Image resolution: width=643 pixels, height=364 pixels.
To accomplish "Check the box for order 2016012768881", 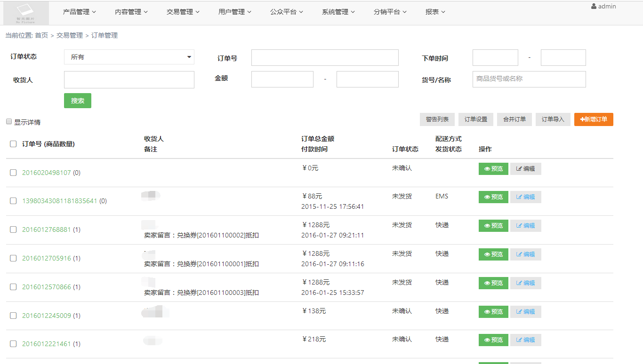I will coord(13,229).
